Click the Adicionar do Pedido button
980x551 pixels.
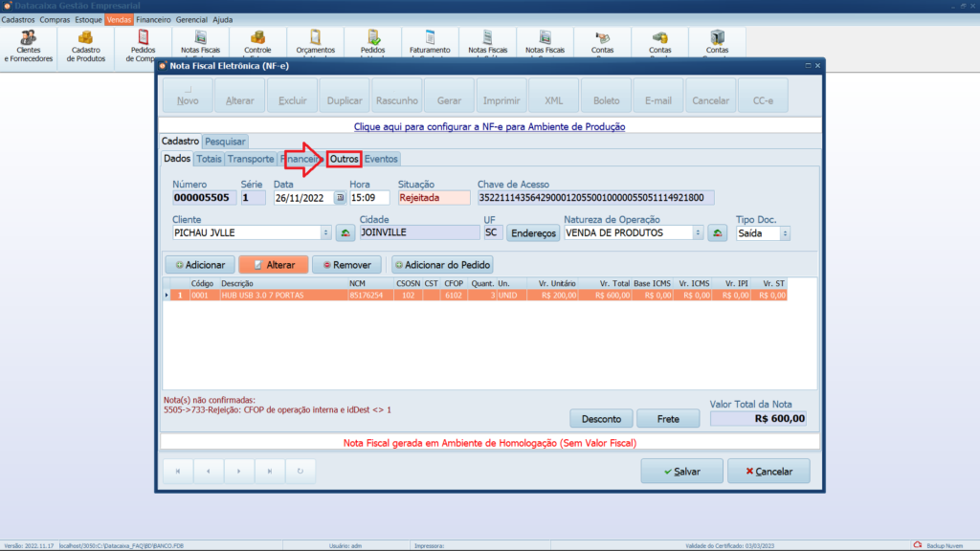pos(441,264)
